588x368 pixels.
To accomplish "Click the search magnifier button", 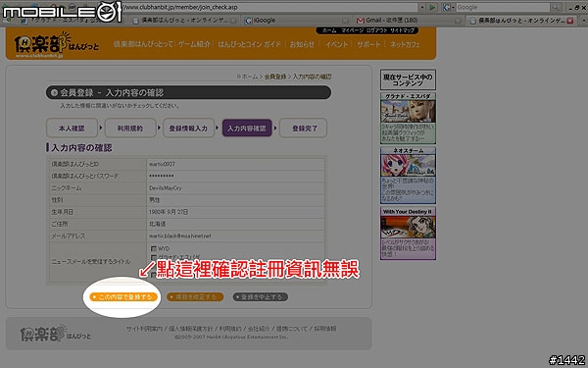I will [x=556, y=7].
